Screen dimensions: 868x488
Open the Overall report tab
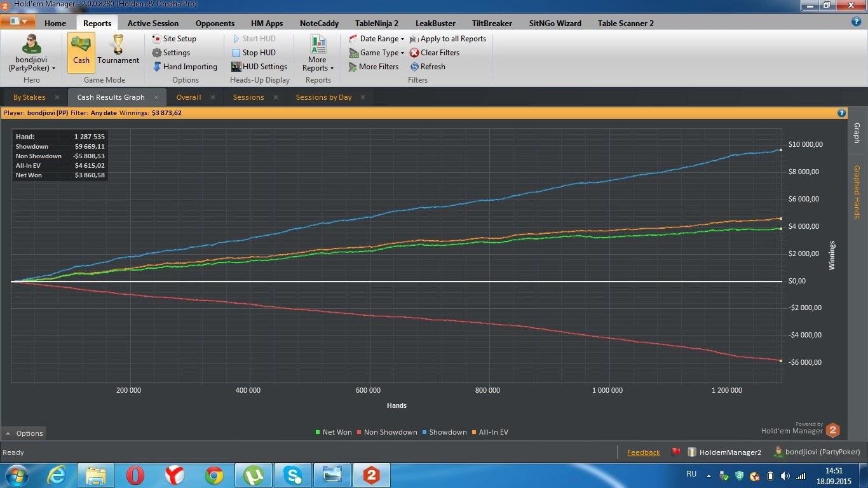click(189, 97)
